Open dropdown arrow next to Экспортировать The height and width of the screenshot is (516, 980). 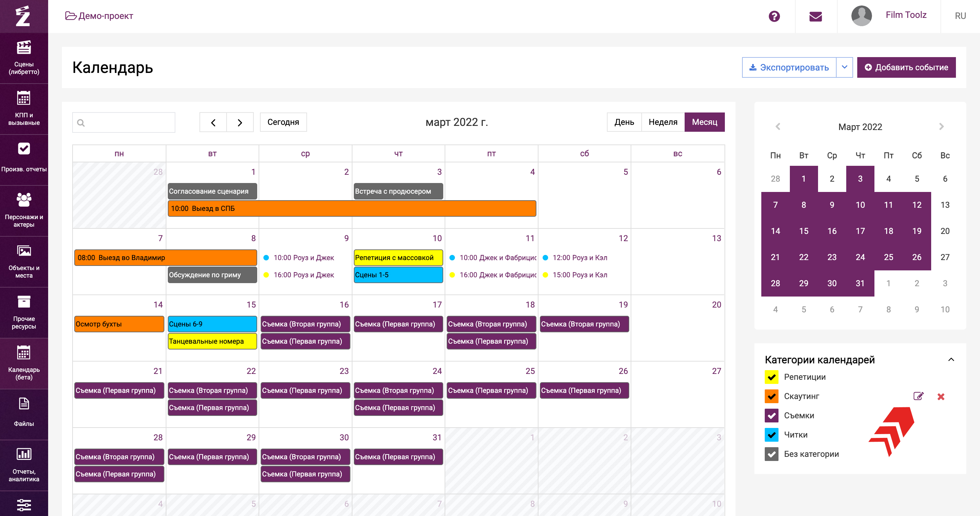(x=844, y=67)
